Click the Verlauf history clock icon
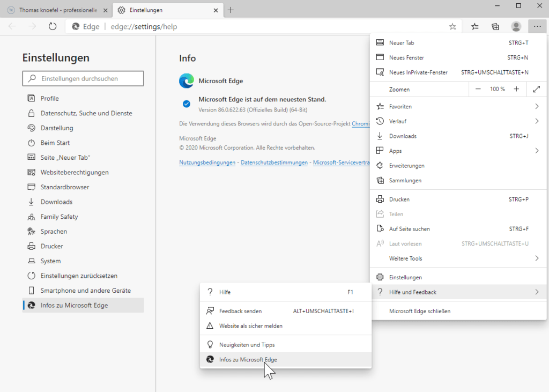 coord(380,121)
